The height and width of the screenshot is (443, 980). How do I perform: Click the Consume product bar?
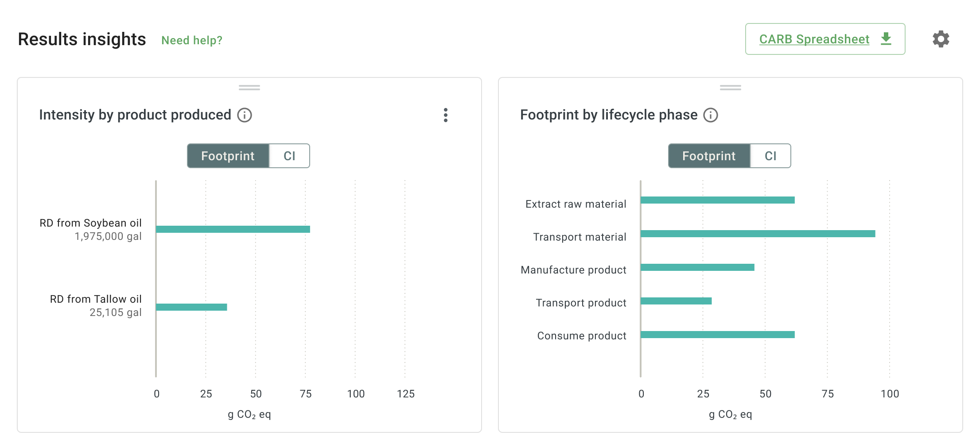(x=718, y=335)
